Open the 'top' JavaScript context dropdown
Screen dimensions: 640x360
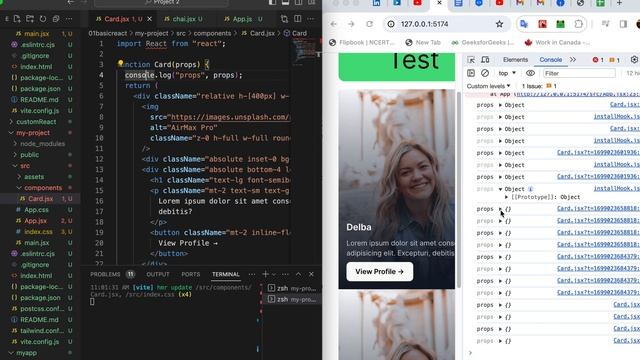pos(507,73)
